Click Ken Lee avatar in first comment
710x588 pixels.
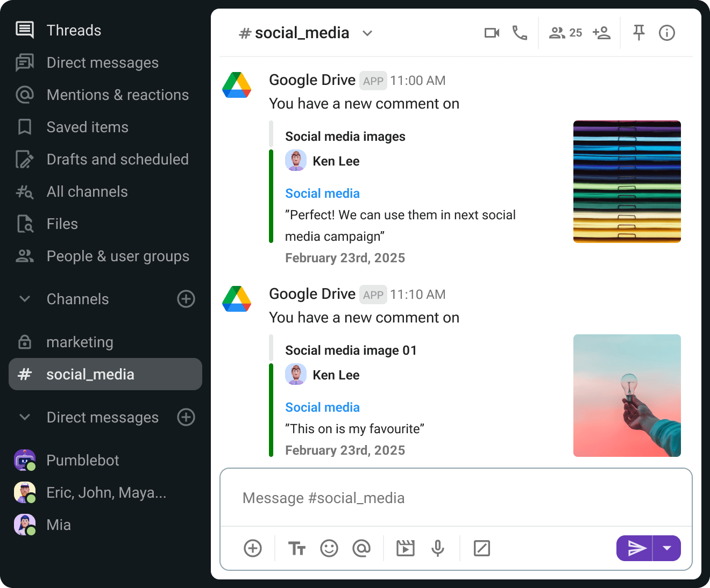pyautogui.click(x=296, y=161)
